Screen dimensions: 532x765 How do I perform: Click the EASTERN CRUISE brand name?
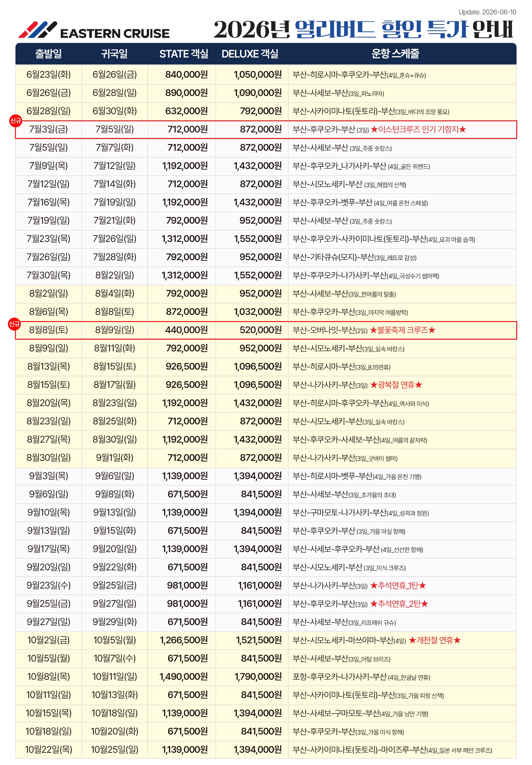click(115, 34)
